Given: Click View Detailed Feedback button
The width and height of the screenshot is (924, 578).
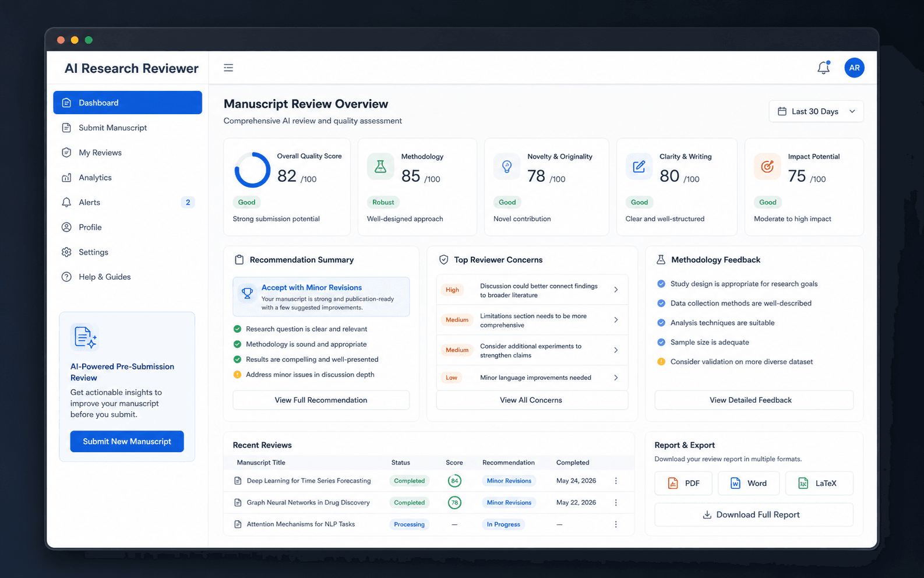Looking at the screenshot, I should coord(754,400).
